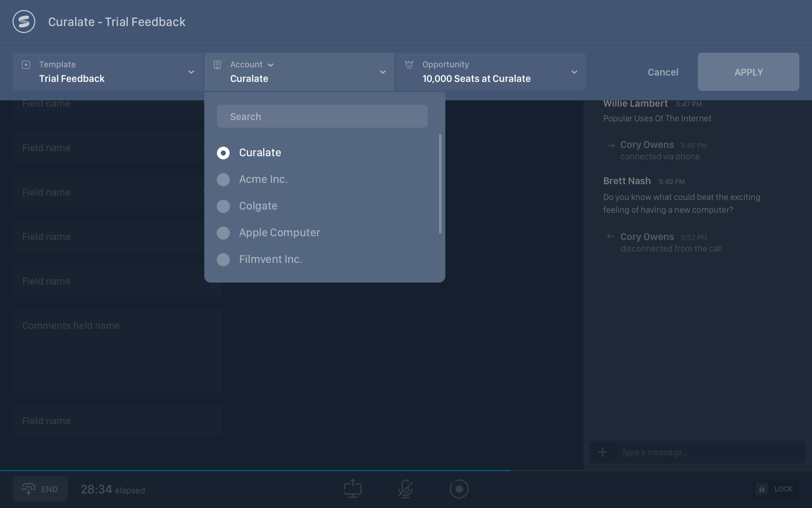Screen dimensions: 812x508
Task: Collapse the Account dropdown chevron
Action: (383, 72)
